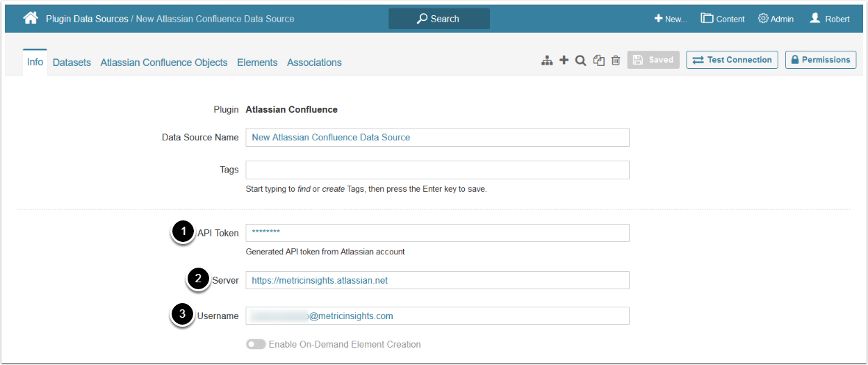
Task: Open the Permissions button
Action: pos(821,60)
